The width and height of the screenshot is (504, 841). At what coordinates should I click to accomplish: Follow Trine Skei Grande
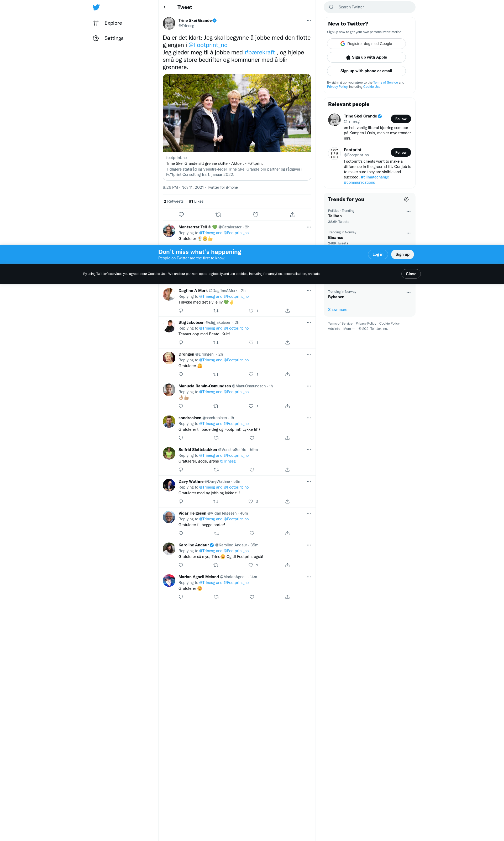point(400,119)
